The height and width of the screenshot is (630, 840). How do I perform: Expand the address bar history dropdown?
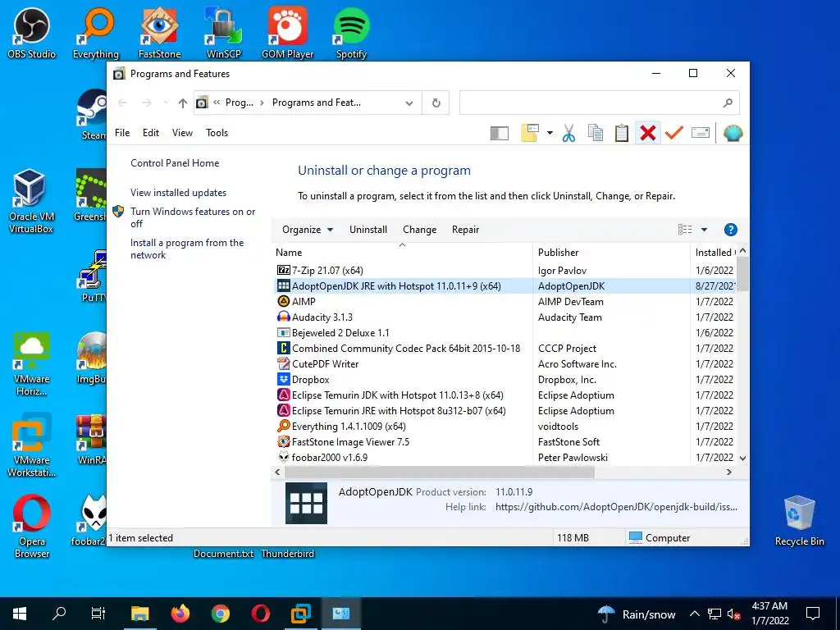[x=409, y=103]
